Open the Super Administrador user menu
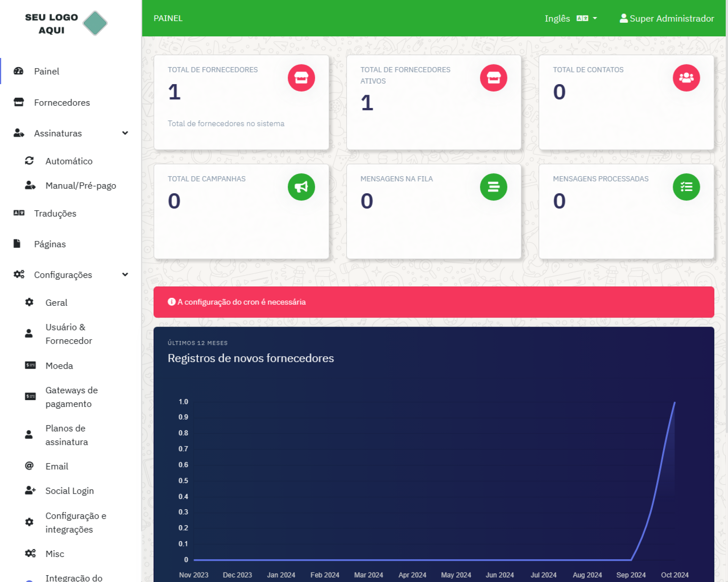The width and height of the screenshot is (728, 582). [x=667, y=18]
